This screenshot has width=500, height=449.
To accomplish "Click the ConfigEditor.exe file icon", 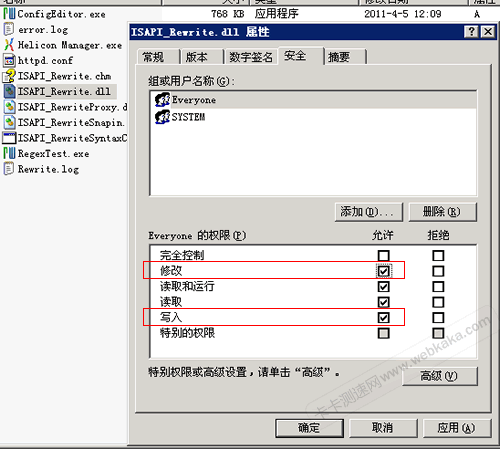I will coord(9,14).
